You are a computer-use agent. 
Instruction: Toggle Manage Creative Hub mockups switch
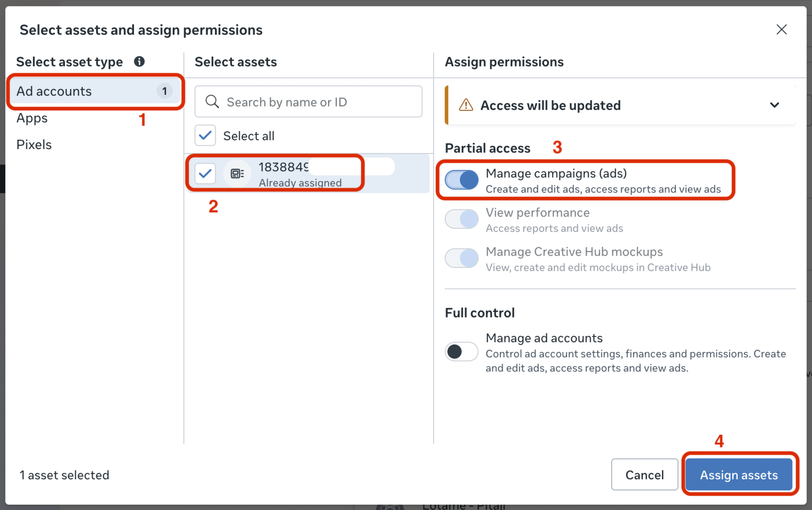462,258
